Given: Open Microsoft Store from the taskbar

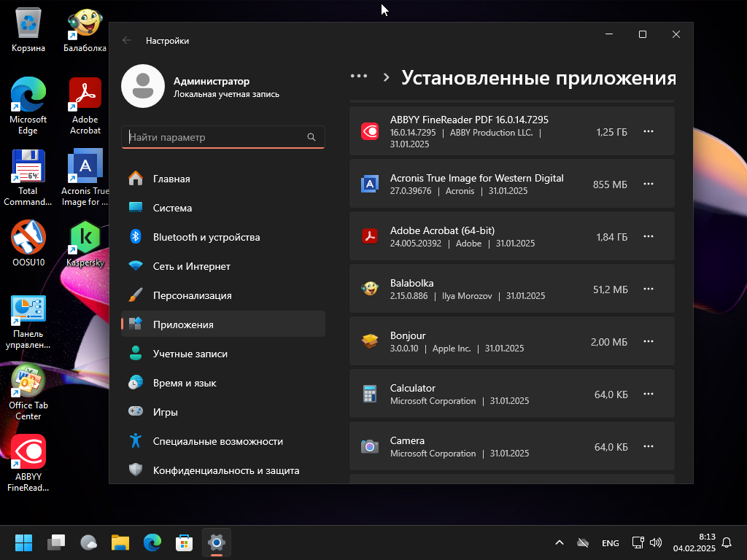Looking at the screenshot, I should click(185, 542).
